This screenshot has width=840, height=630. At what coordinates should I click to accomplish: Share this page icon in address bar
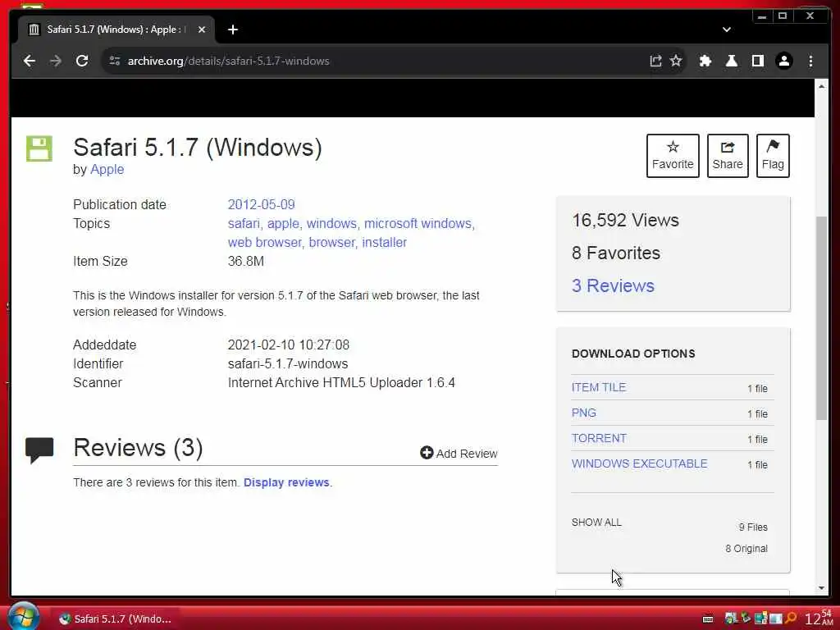[655, 61]
